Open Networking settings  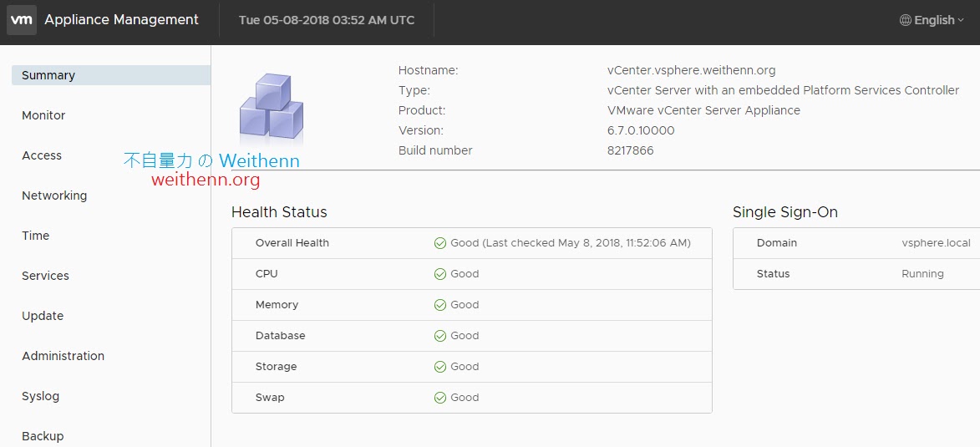pyautogui.click(x=54, y=196)
